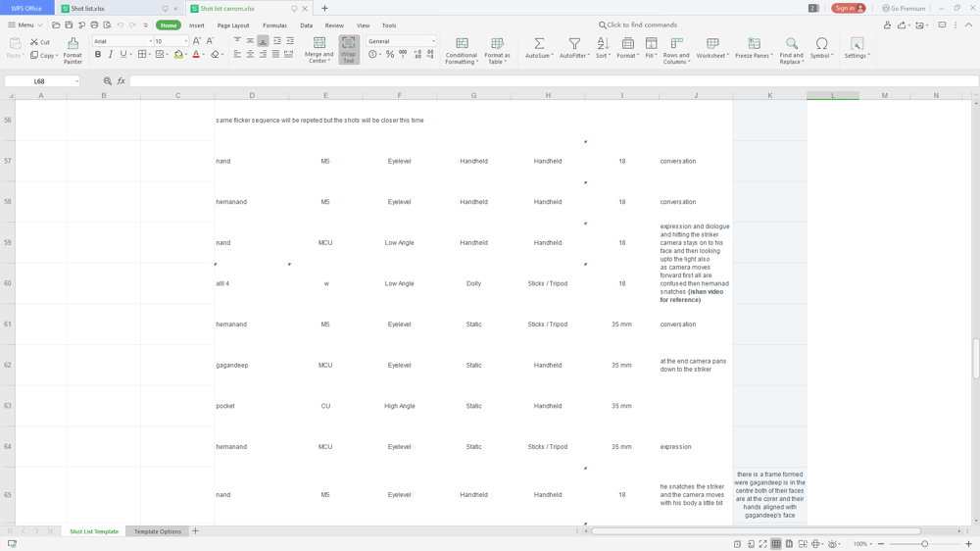The height and width of the screenshot is (551, 980).
Task: Click Go Premium
Action: tap(904, 8)
